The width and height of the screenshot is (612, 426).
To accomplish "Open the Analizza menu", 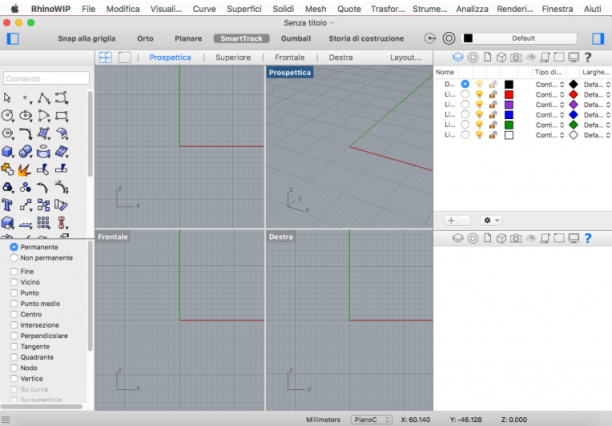I will click(472, 9).
